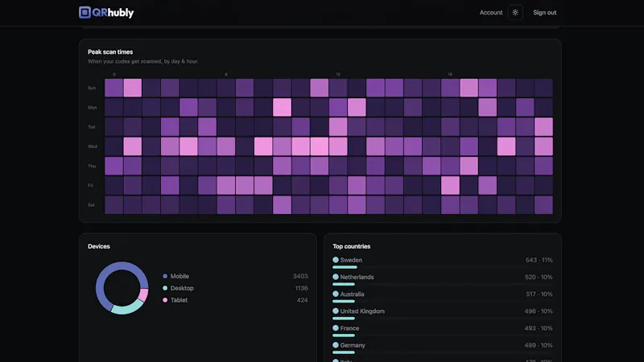Click the QRhubly brand name
The width and height of the screenshot is (644, 362).
113,13
